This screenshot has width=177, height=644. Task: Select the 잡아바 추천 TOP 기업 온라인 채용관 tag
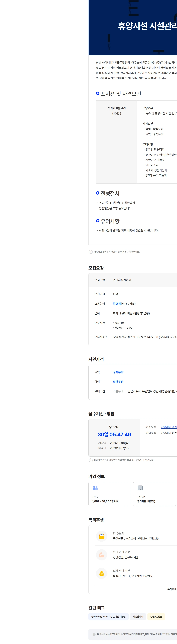(108, 616)
